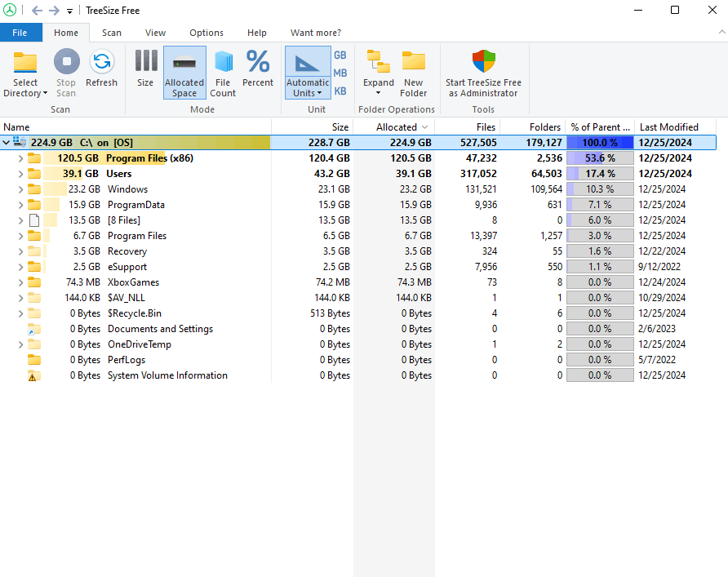This screenshot has height=577, width=728.
Task: Sort by Last Modified column header
Action: [676, 127]
